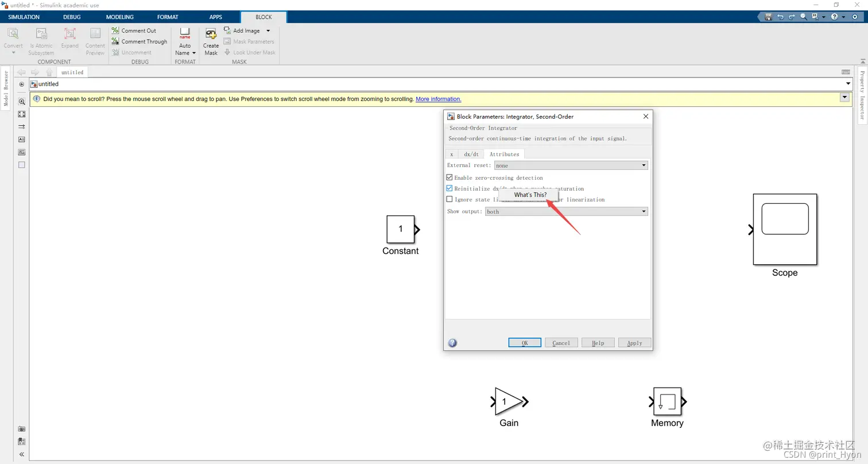Select the Constant block on canvas

pyautogui.click(x=401, y=229)
